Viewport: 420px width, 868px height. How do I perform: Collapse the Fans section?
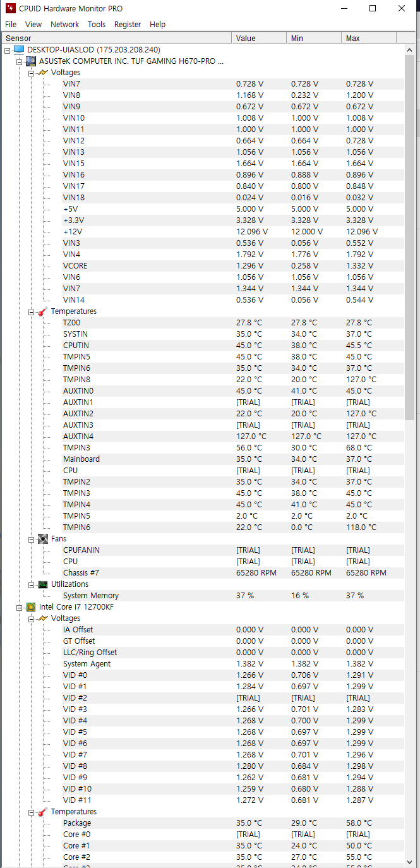(x=31, y=539)
